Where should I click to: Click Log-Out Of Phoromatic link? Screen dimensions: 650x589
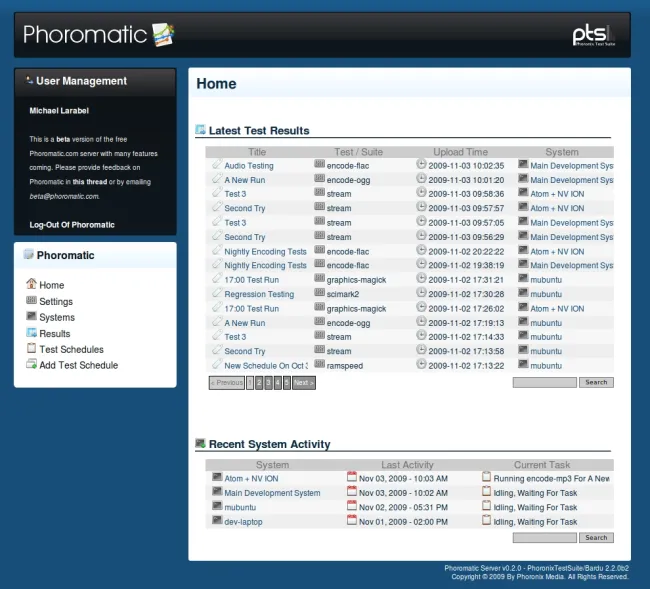[72, 225]
